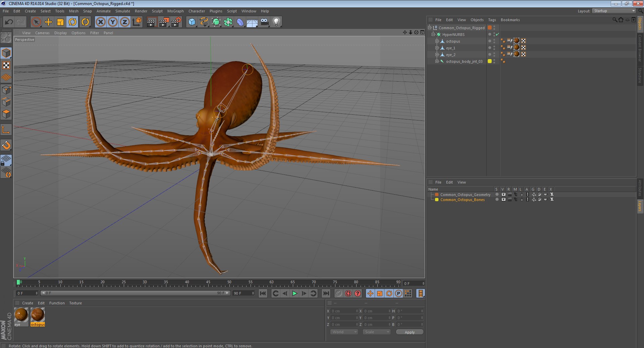Open the Scale mode dropdown

coord(377,332)
